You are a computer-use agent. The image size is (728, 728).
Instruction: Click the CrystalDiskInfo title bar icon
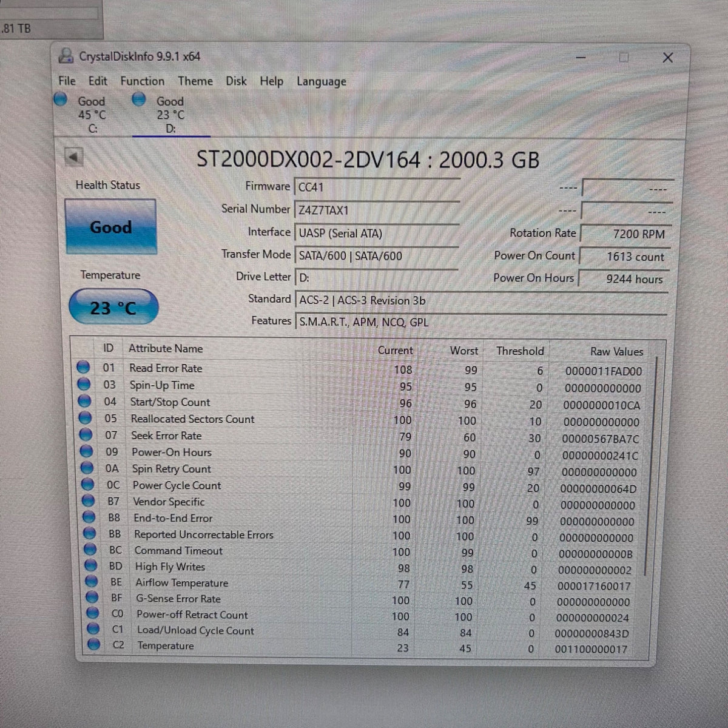[66, 56]
